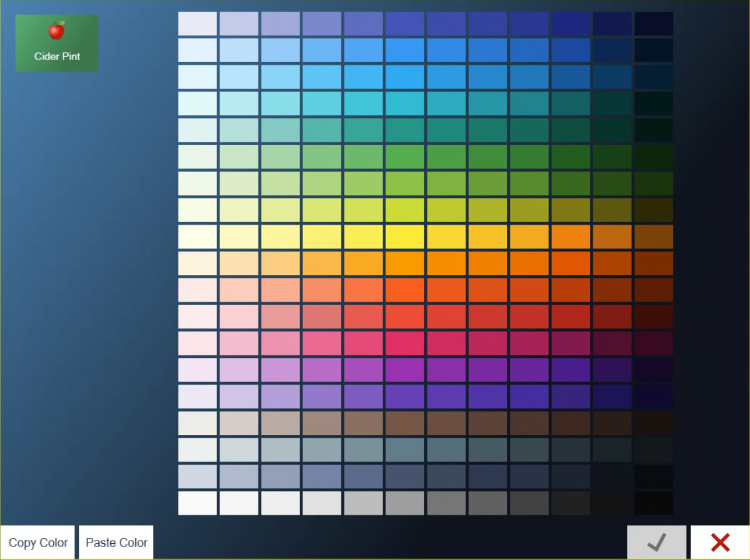
Task: Click the Paste Color button
Action: pyautogui.click(x=116, y=543)
